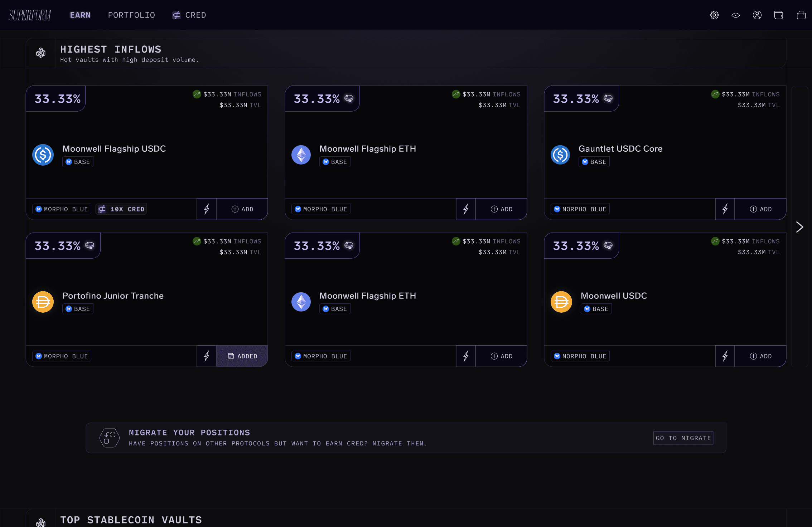Screen dimensions: 812x527
Task: Click the Superform logo
Action: (x=30, y=15)
